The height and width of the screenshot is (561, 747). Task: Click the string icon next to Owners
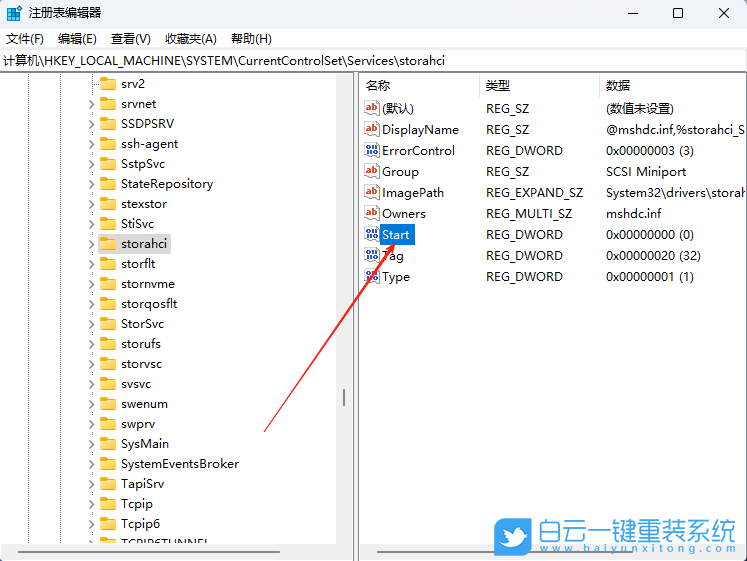(x=372, y=213)
